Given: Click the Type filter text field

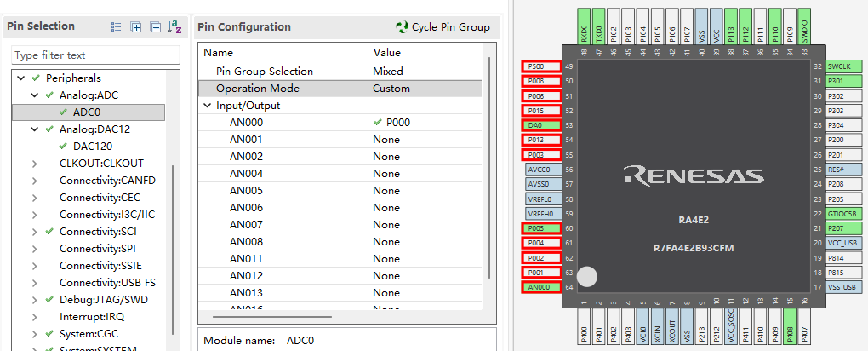Looking at the screenshot, I should pyautogui.click(x=95, y=55).
